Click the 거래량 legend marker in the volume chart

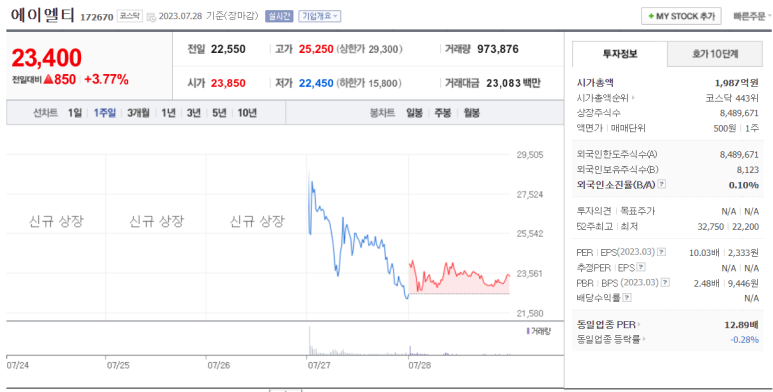[x=528, y=331]
